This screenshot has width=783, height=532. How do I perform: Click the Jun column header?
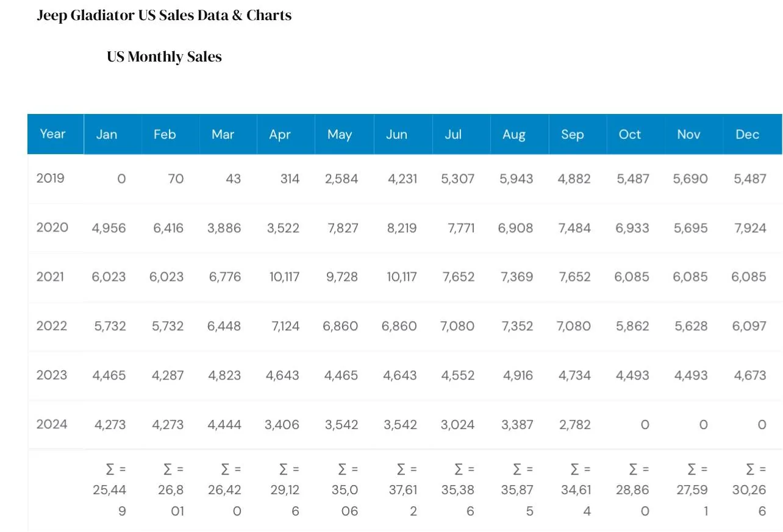pos(396,134)
